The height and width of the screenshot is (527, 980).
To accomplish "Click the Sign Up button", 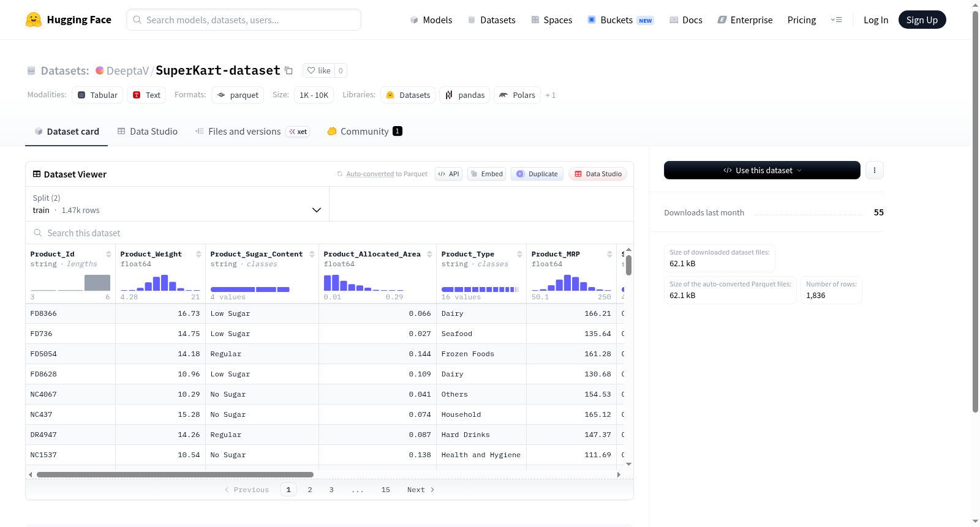I will pyautogui.click(x=922, y=20).
